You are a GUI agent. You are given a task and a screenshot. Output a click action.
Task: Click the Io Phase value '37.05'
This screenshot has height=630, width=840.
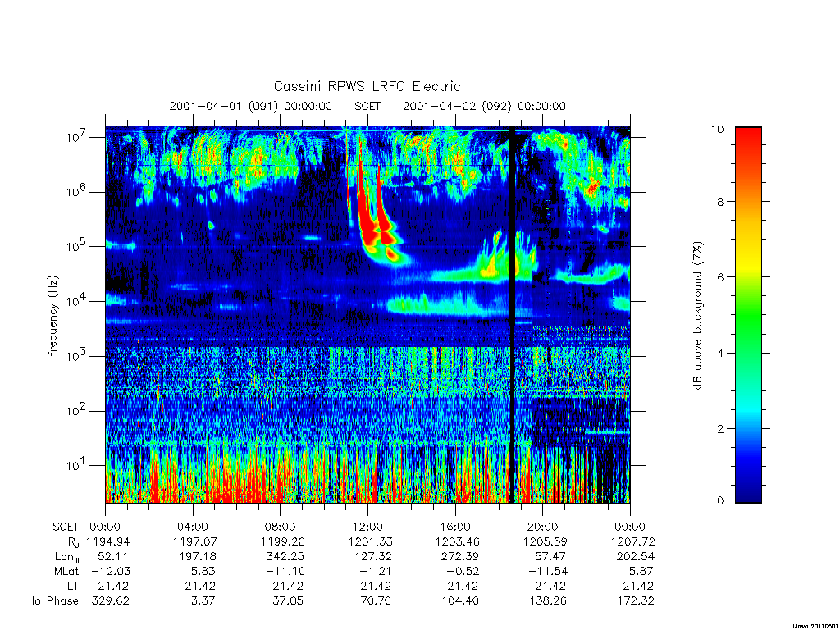tap(288, 601)
